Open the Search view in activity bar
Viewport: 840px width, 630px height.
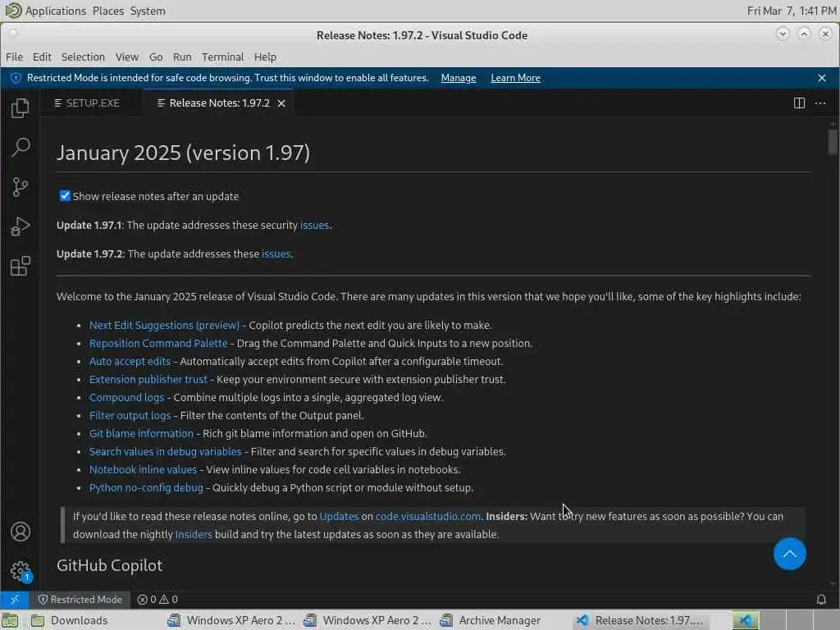click(20, 148)
